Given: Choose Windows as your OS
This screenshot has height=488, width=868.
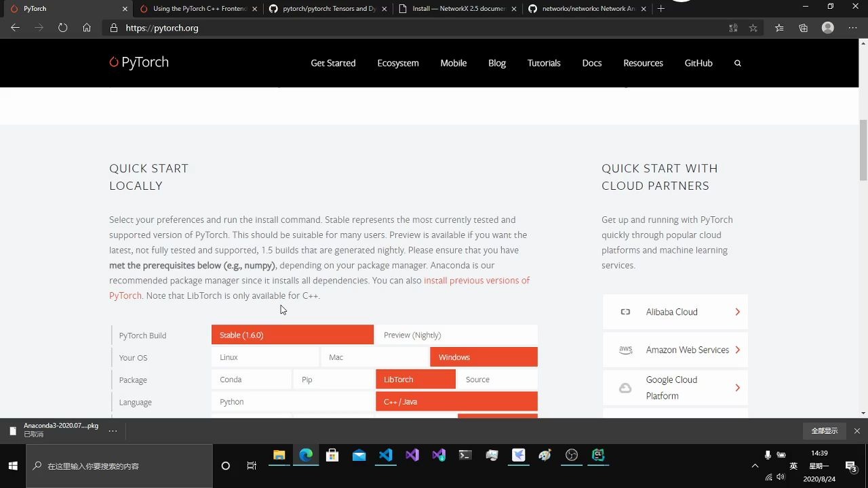Looking at the screenshot, I should (484, 357).
